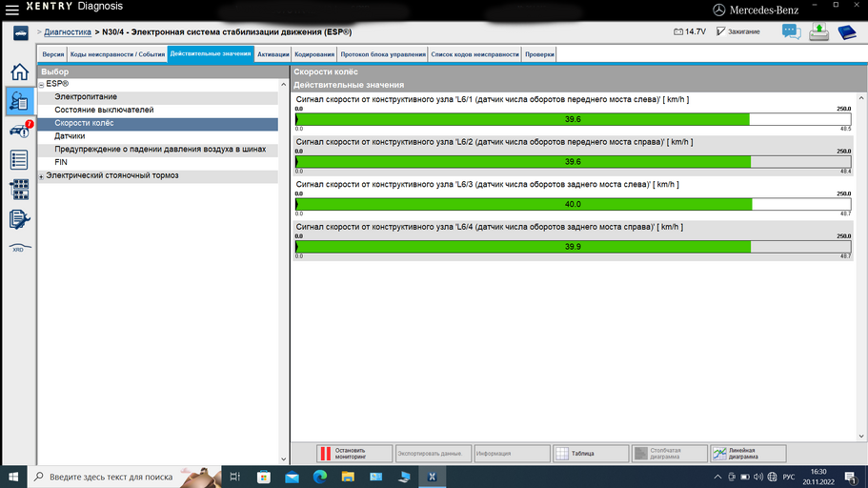868x488 pixels.
Task: Open the document with pen sidebar icon
Action: click(19, 219)
